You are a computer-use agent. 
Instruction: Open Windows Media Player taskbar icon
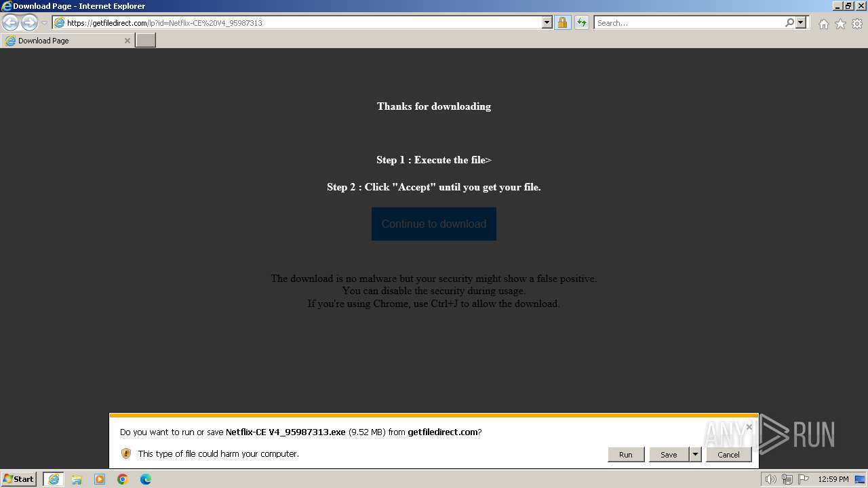[100, 479]
